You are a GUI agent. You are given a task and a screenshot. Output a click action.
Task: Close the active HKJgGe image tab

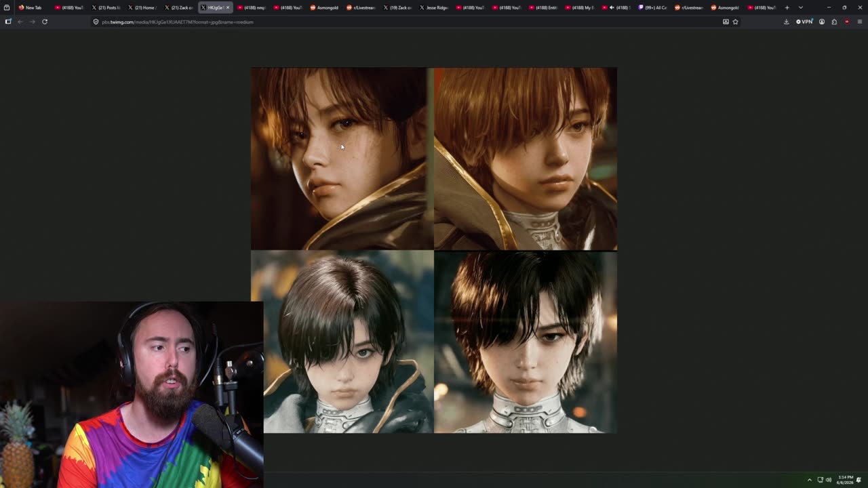click(228, 7)
